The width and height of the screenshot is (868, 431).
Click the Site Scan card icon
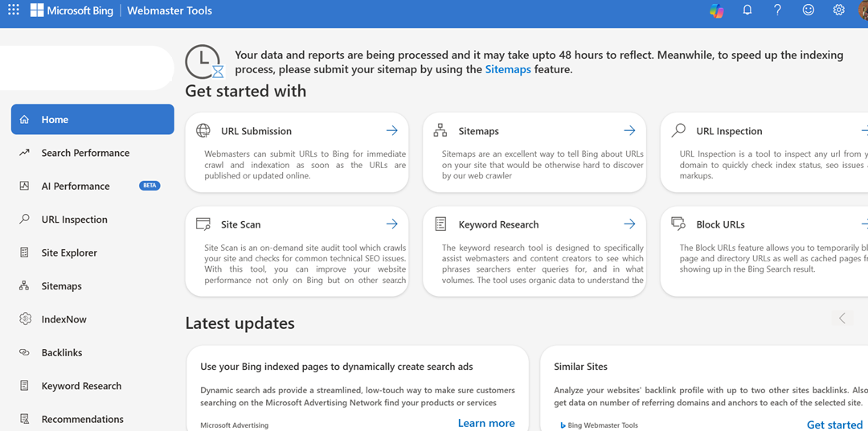tap(203, 224)
